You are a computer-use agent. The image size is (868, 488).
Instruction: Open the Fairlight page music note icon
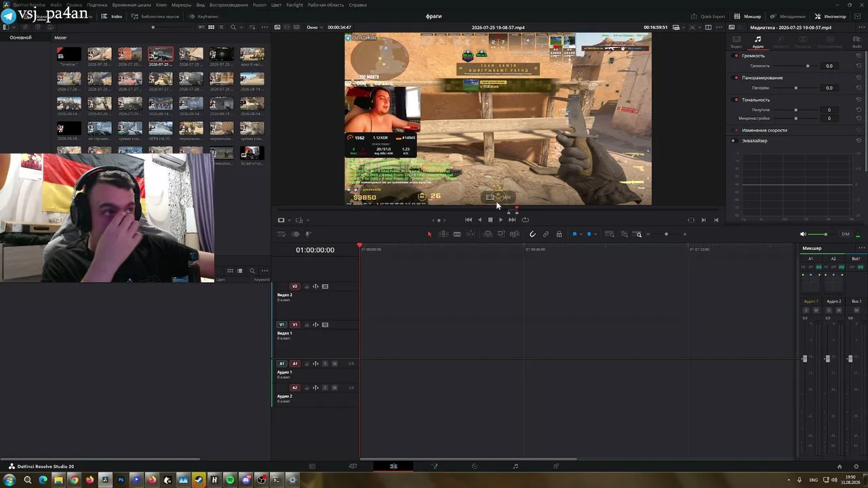[515, 466]
